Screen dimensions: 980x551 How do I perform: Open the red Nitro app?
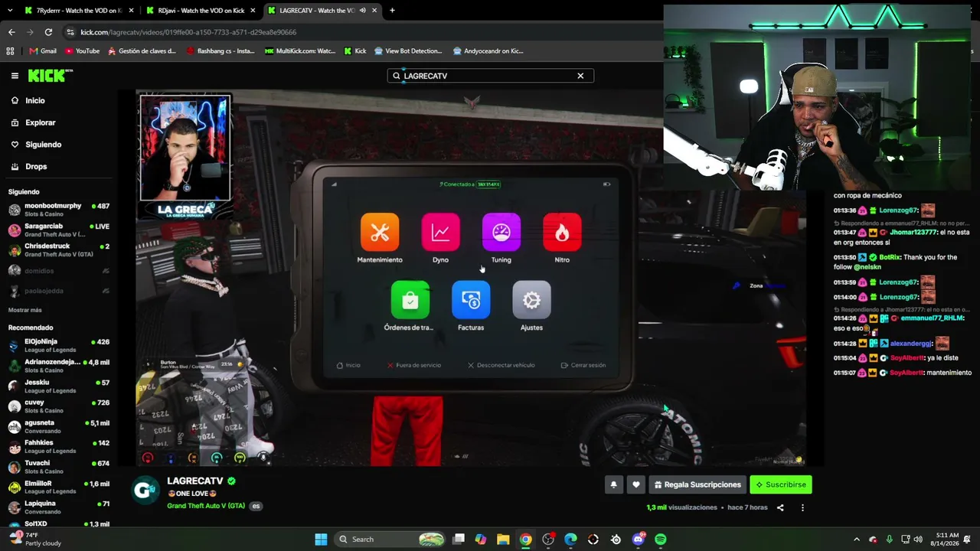pyautogui.click(x=562, y=233)
